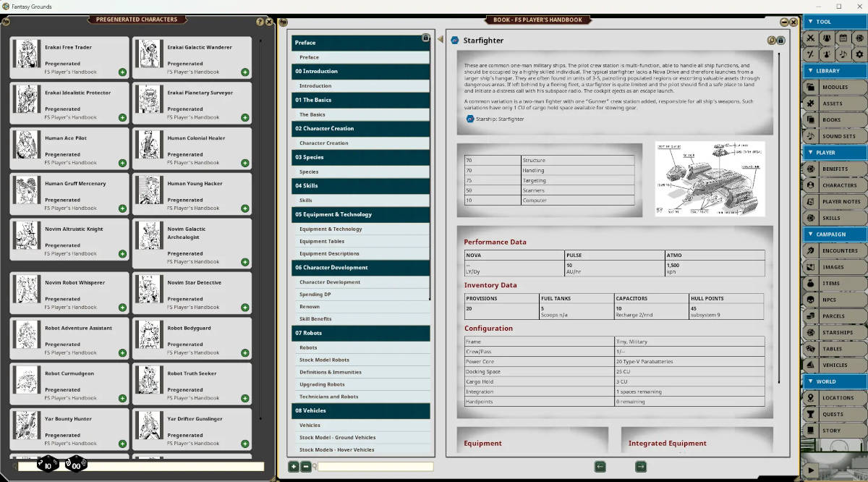This screenshot has width=868, height=482.
Task: Open the Story list
Action: [x=835, y=431]
